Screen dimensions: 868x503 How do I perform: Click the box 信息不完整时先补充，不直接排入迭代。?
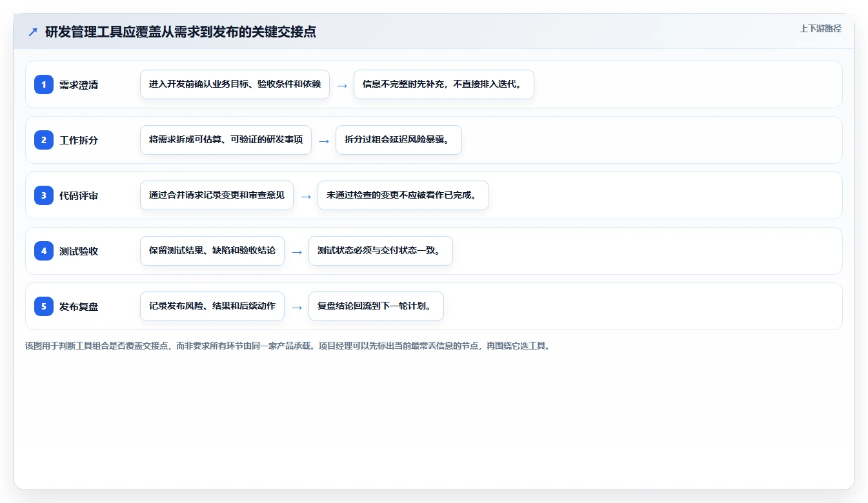[x=444, y=84]
